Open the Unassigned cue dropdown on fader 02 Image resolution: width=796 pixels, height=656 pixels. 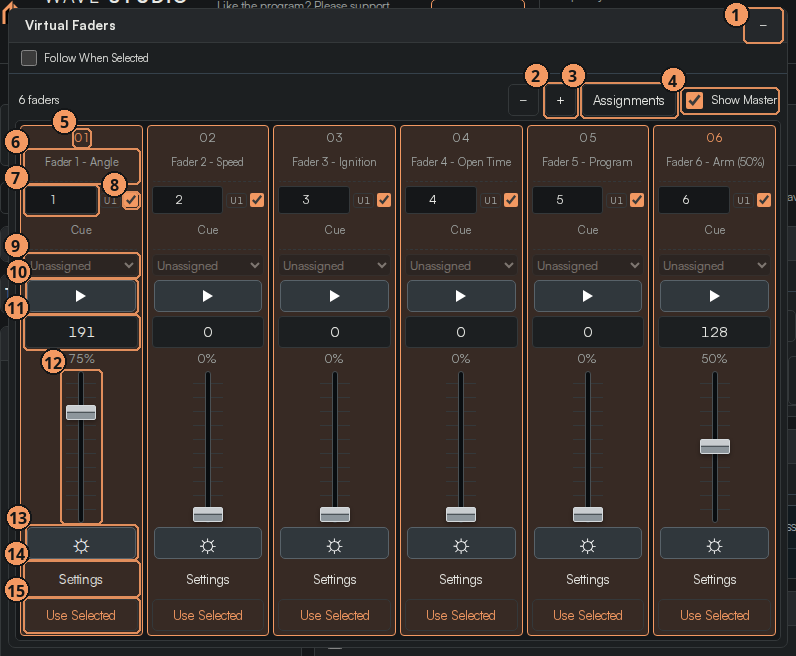(208, 266)
